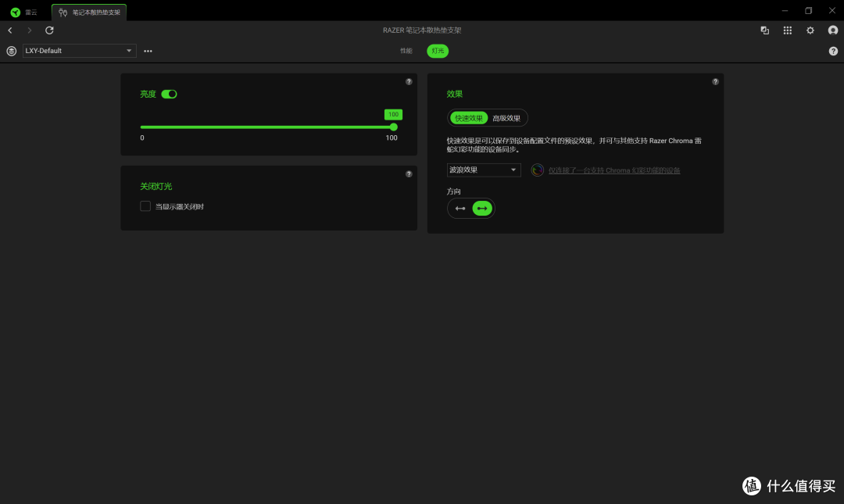Select the 笔记本散热垫支架 device tab
The image size is (844, 504).
click(x=89, y=12)
